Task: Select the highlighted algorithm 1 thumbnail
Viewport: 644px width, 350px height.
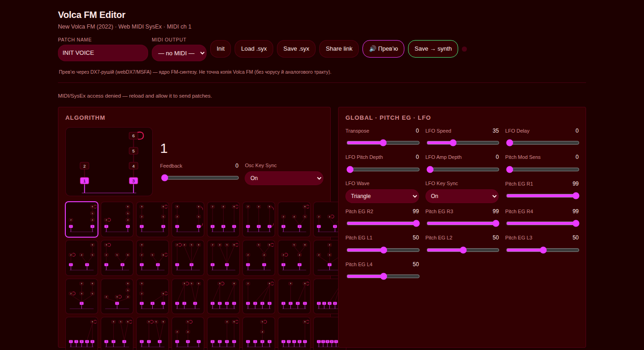Action: (x=81, y=219)
